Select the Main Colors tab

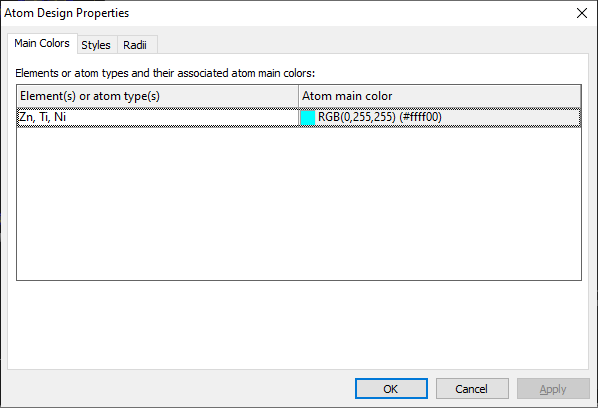(x=42, y=43)
